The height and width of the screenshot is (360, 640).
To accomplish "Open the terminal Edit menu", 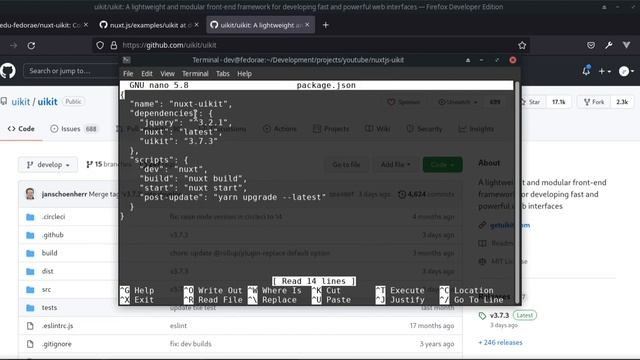I will tap(147, 74).
